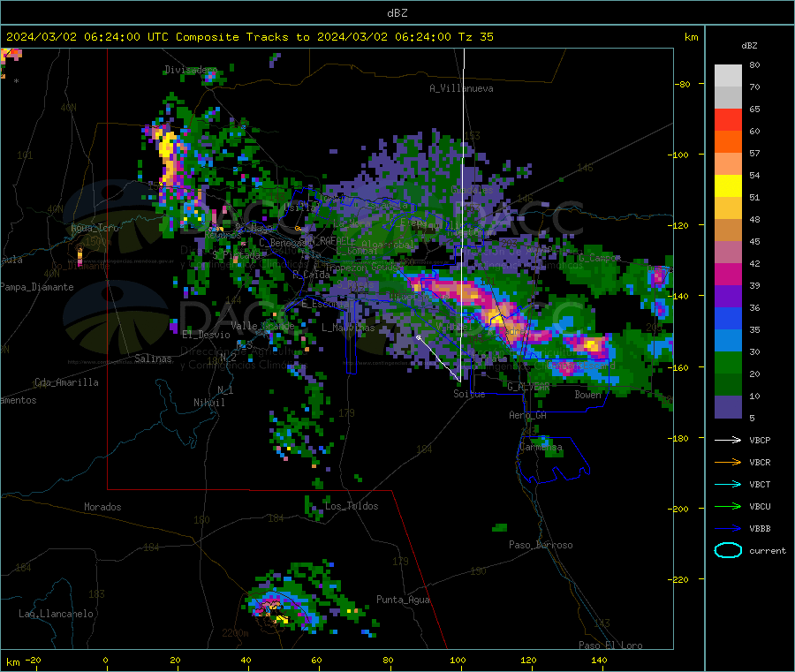The height and width of the screenshot is (672, 795).
Task: Click the white storm track line endpoint circle
Action: pos(419,337)
